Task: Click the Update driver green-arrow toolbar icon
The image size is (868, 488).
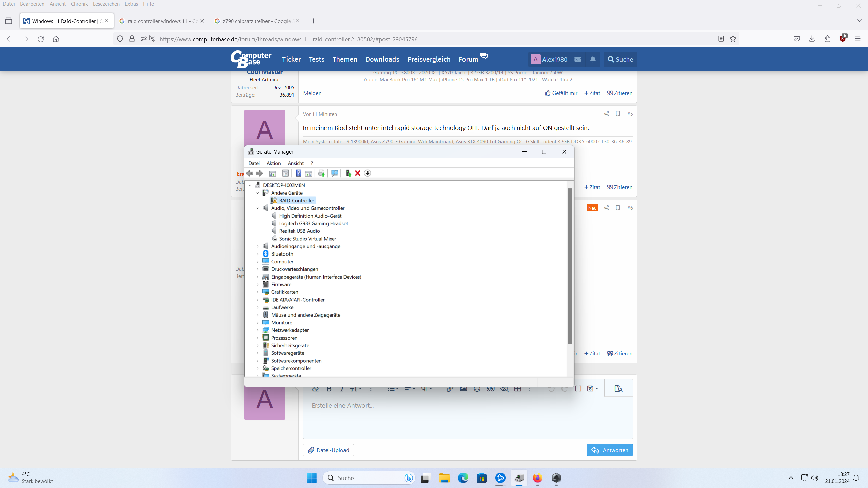Action: (x=348, y=173)
